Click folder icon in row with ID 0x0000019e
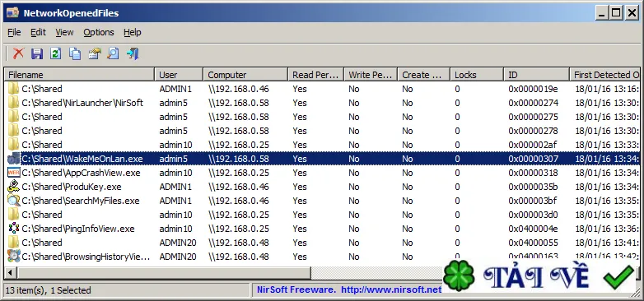The image size is (644, 301). pyautogui.click(x=13, y=89)
